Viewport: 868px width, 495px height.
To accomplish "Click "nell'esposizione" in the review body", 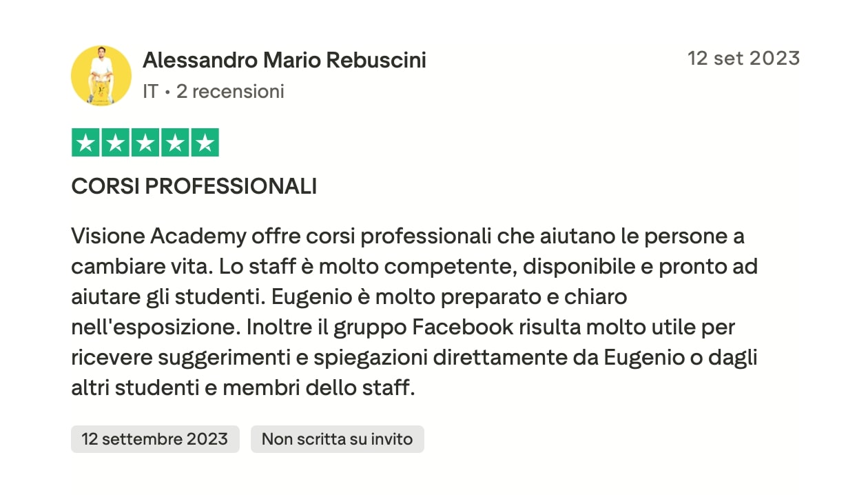I will 155,327.
